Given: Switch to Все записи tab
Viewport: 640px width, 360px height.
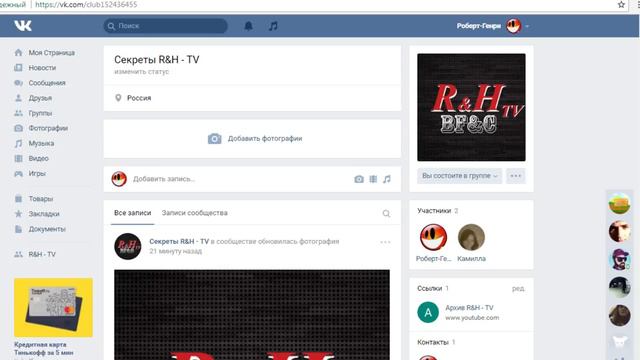Looking at the screenshot, I should [133, 213].
